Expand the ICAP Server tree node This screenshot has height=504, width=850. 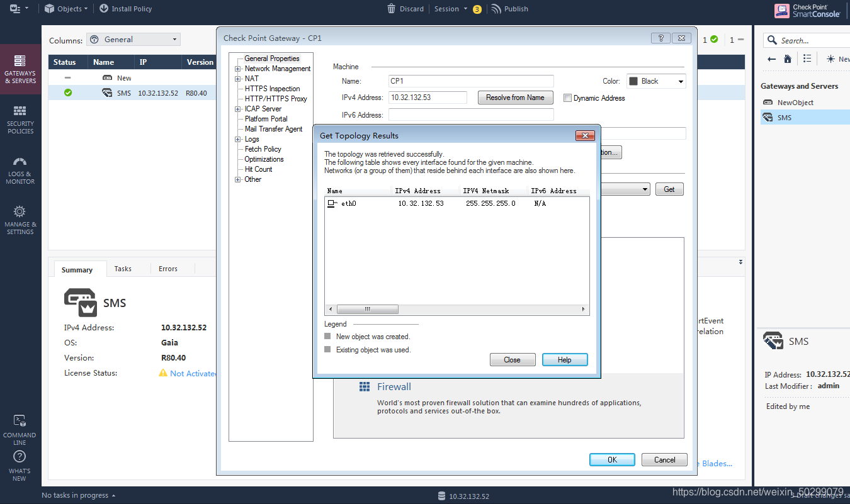[238, 109]
